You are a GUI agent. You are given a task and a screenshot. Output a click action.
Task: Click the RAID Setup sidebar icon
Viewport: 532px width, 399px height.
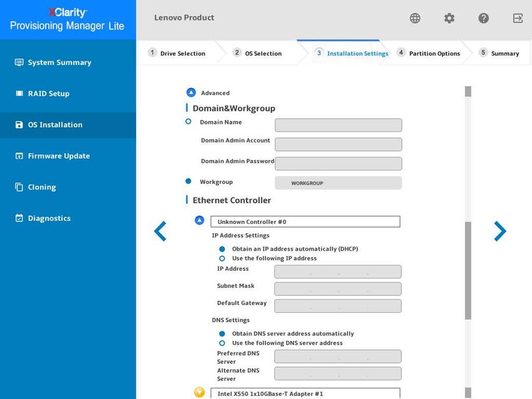point(19,94)
